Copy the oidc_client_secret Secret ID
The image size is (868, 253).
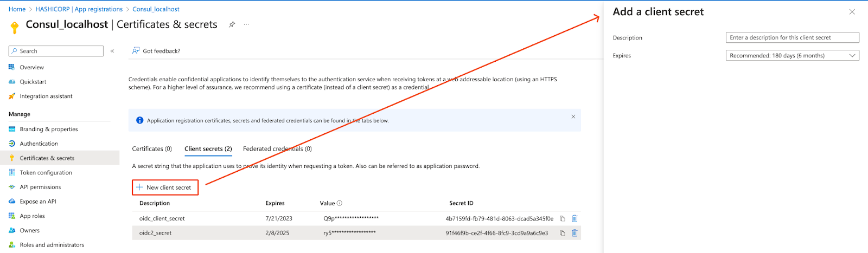coord(563,218)
